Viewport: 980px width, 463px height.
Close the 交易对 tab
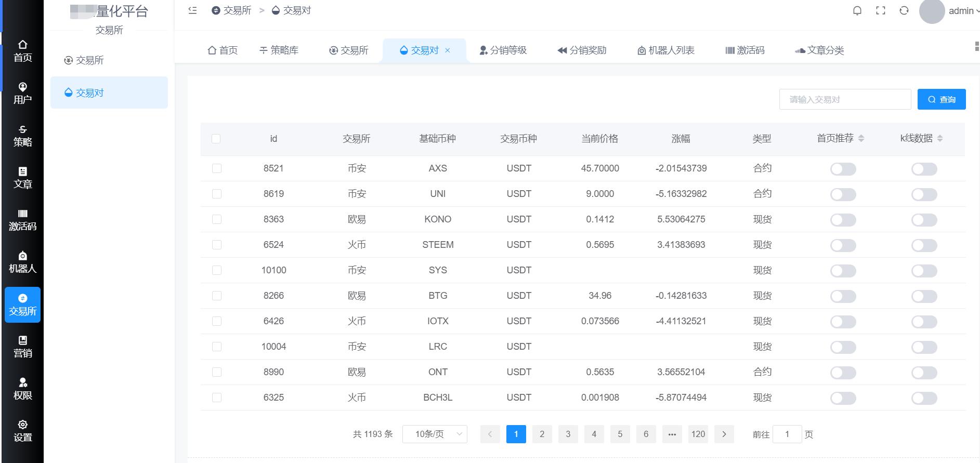pos(448,50)
